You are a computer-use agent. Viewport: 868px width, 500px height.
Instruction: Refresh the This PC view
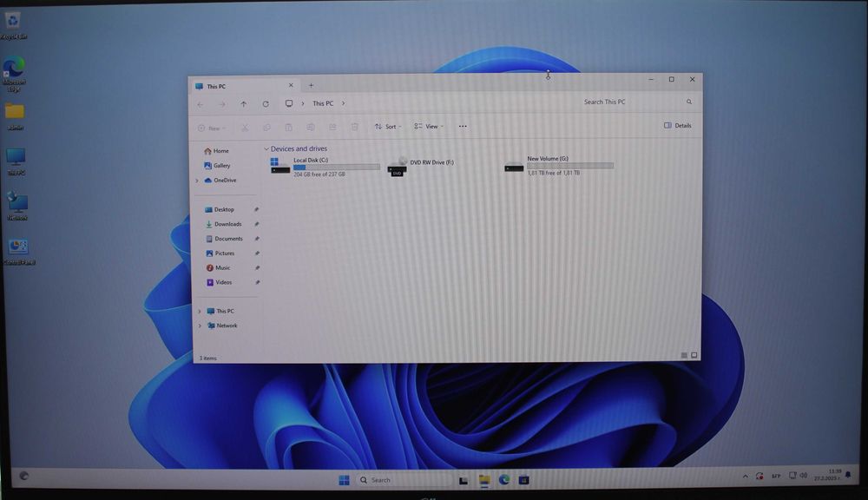[266, 104]
